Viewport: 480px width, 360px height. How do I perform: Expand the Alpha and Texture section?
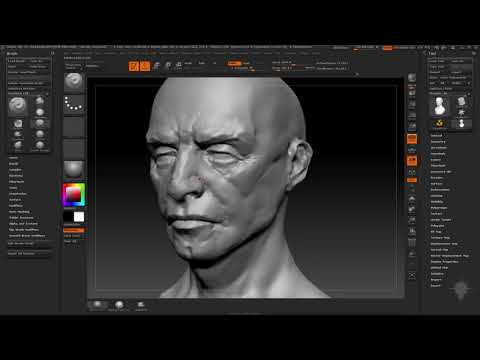(x=23, y=224)
